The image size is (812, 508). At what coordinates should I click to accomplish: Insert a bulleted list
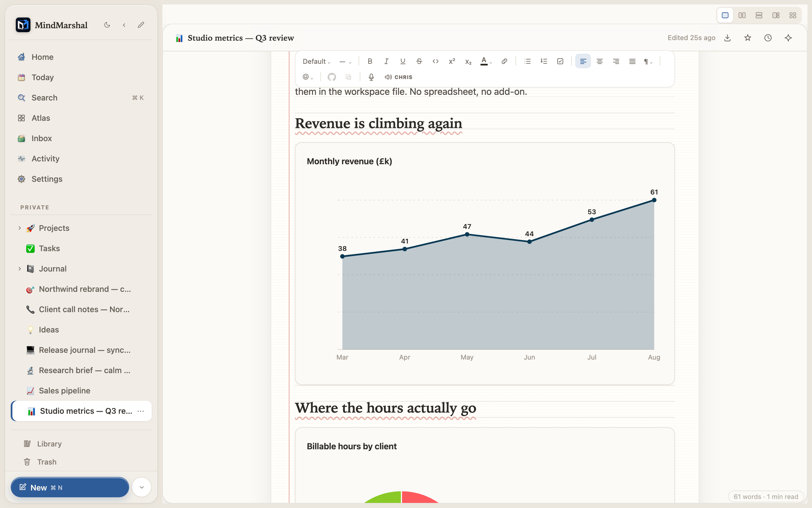[528, 62]
